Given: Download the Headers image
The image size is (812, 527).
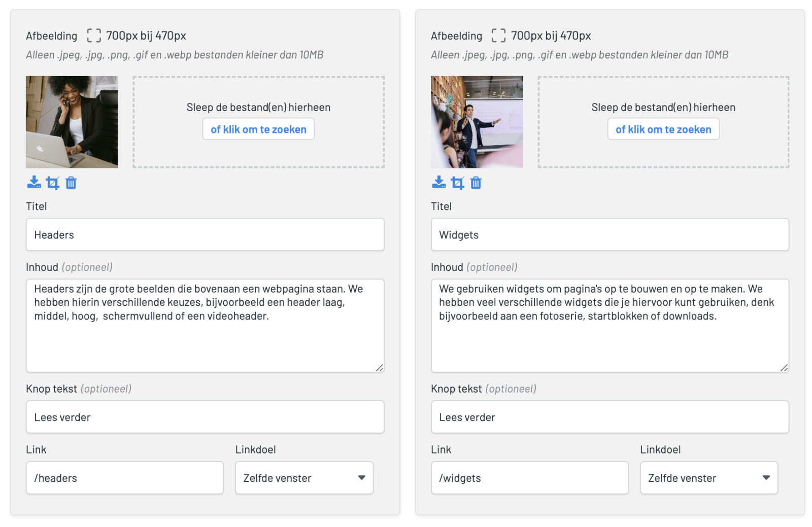Looking at the screenshot, I should tap(34, 183).
